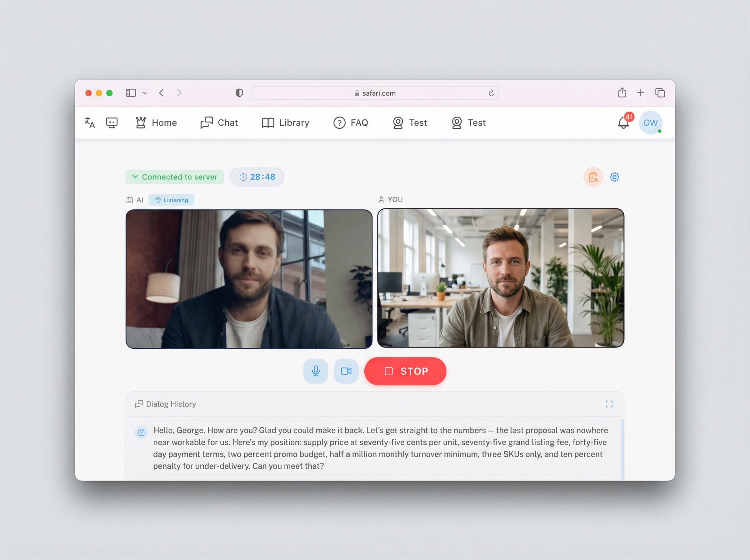Expand Dialog History to fullscreen

coord(609,404)
